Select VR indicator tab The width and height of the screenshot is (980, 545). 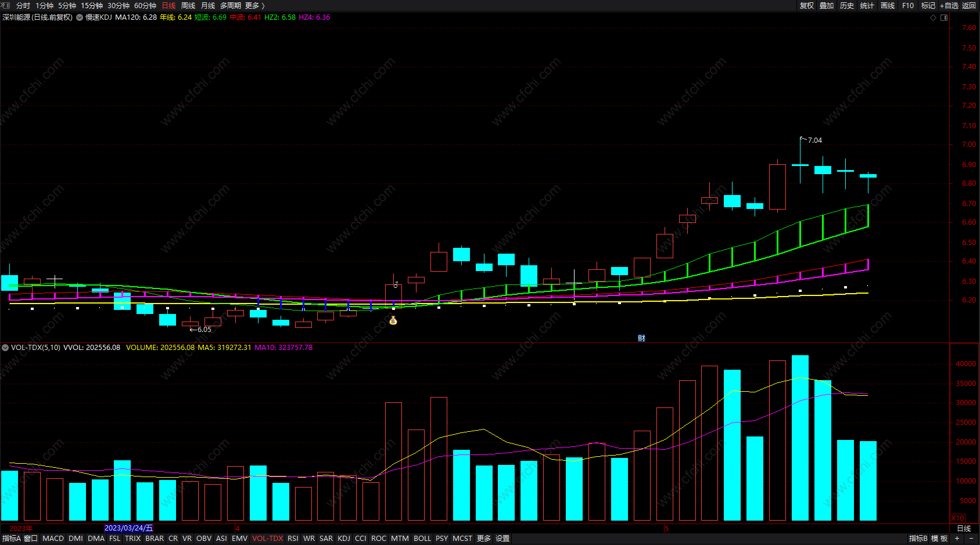tap(187, 539)
